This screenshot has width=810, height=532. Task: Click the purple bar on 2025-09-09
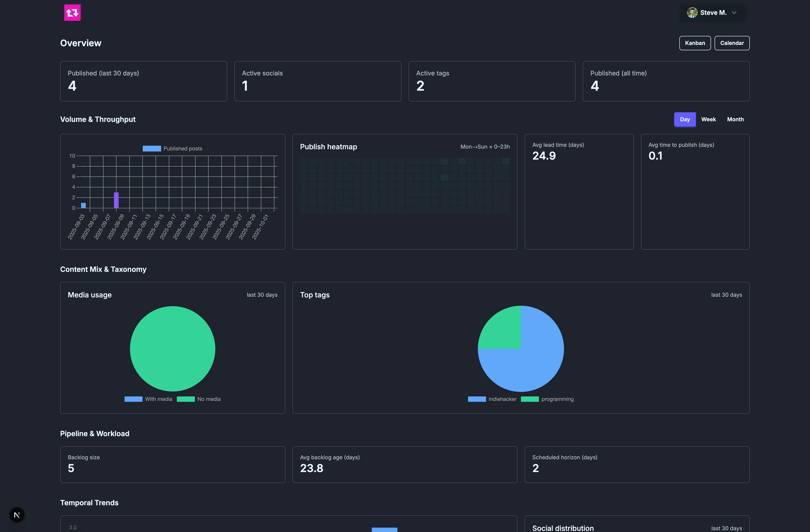pos(116,200)
